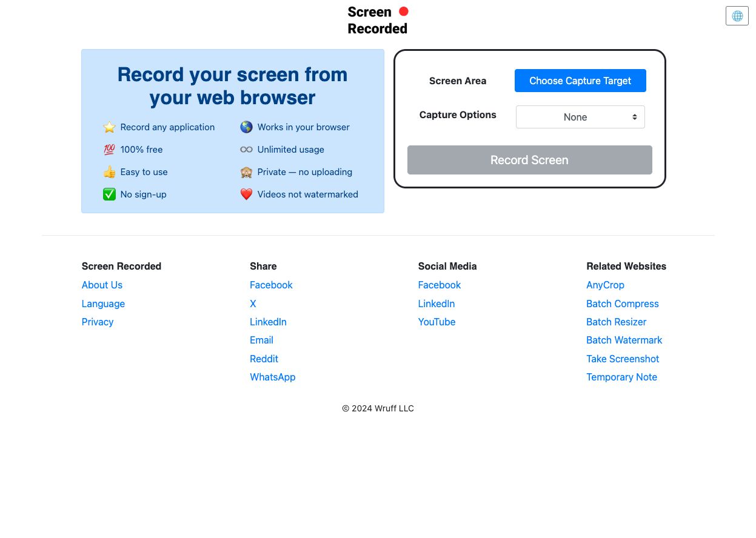Click the 100 emoji beside 100% free
The image size is (756, 538).
[x=109, y=150]
